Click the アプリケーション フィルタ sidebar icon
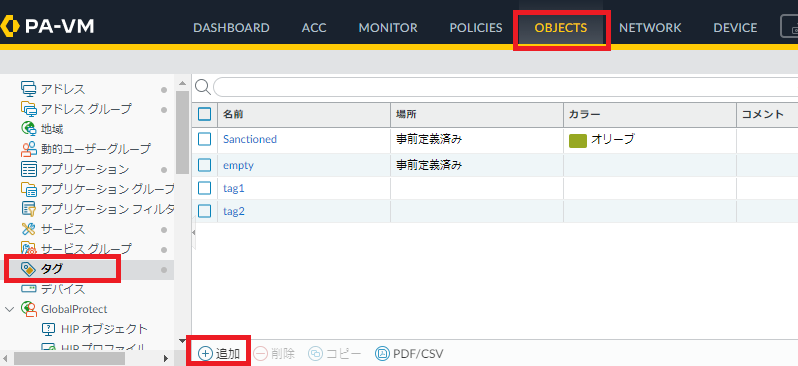 point(29,209)
